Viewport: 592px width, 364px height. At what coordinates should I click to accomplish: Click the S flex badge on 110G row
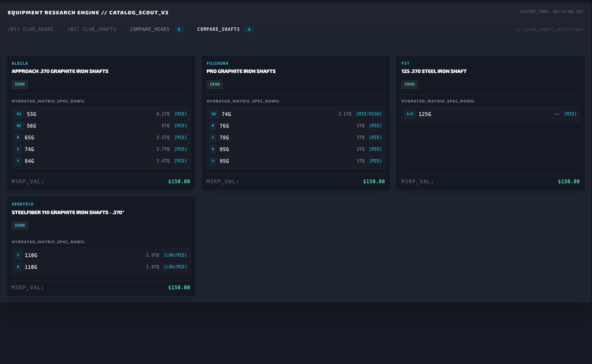point(18,255)
